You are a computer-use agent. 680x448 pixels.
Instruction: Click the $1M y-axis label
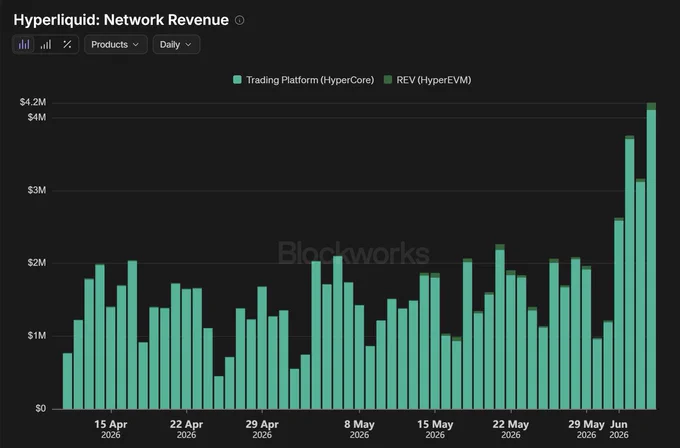point(36,336)
